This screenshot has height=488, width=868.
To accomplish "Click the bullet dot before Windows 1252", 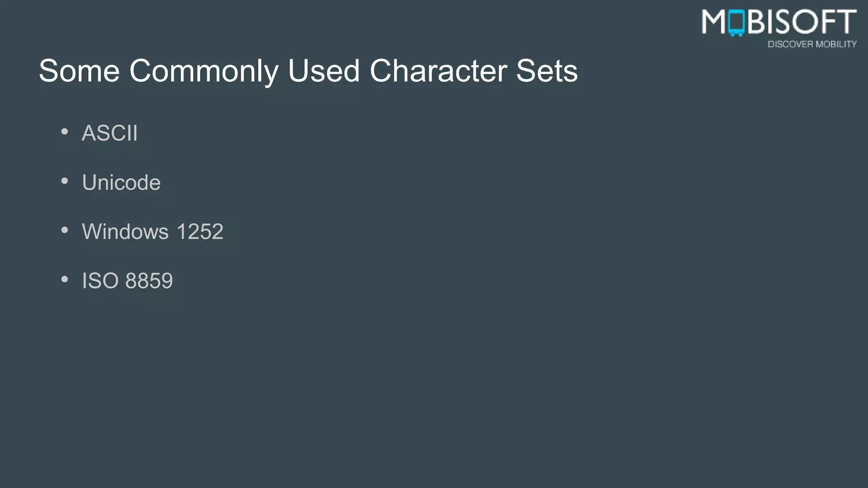I will pyautogui.click(x=64, y=230).
